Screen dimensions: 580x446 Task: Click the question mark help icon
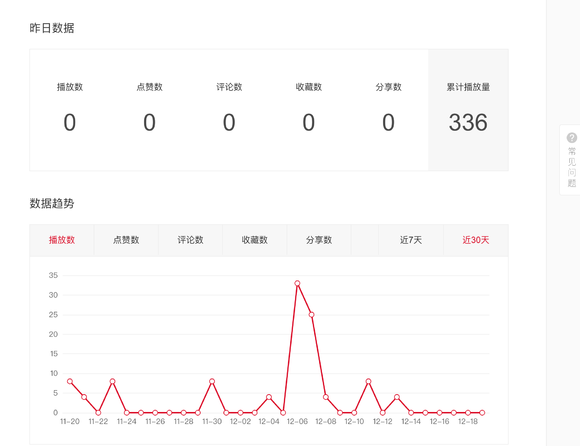coord(571,138)
